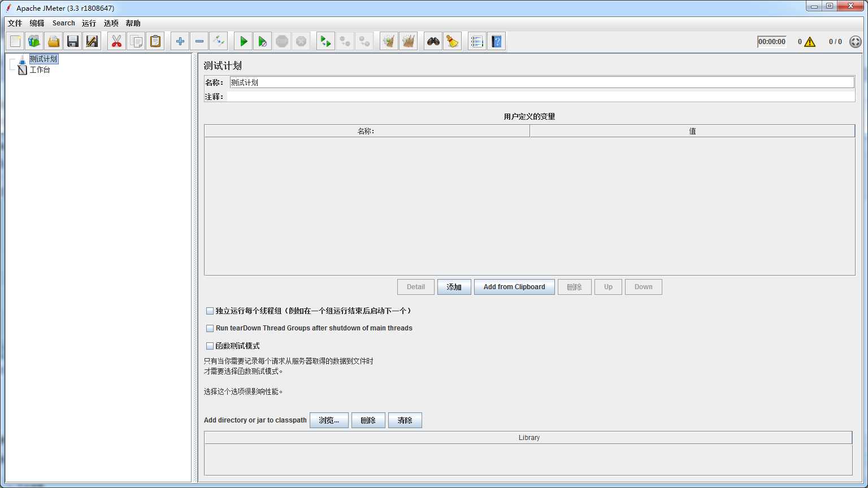
Task: Click the 注释 comment field
Action: tap(541, 97)
